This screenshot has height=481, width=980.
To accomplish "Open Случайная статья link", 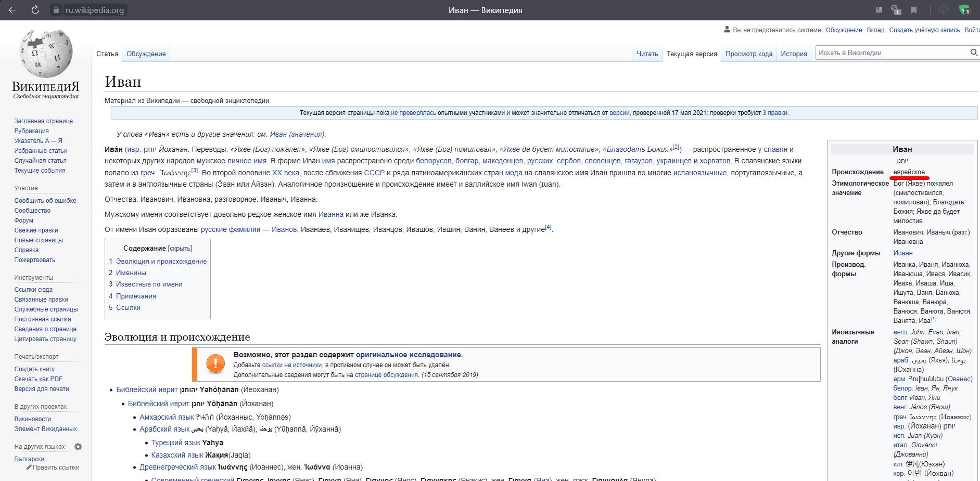I will point(41,161).
